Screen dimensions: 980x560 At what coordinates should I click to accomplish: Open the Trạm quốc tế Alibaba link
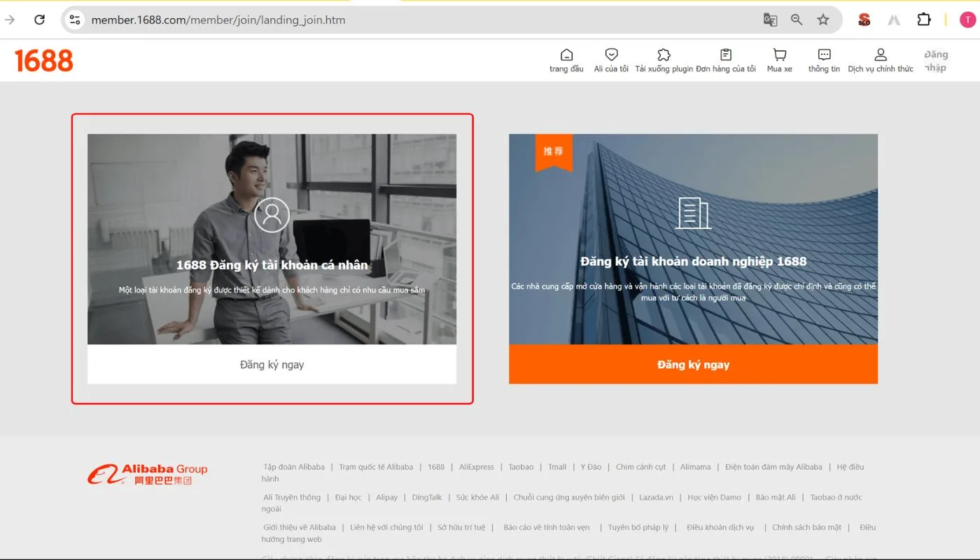click(x=376, y=467)
